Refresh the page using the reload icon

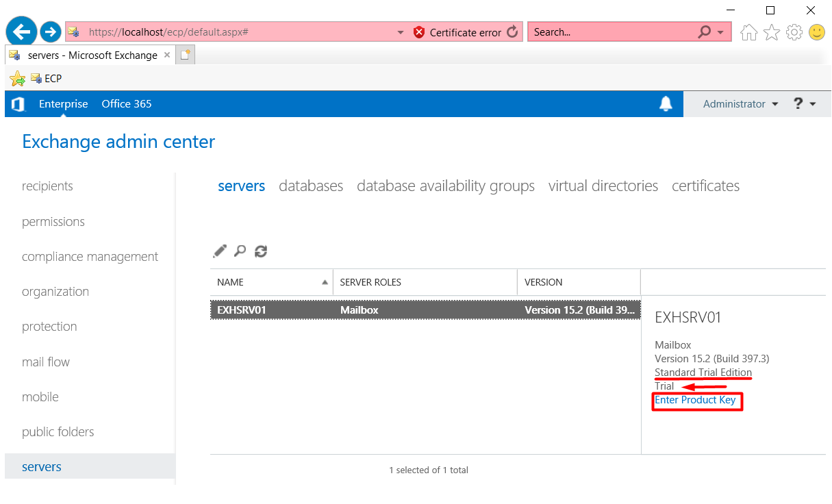pyautogui.click(x=512, y=32)
